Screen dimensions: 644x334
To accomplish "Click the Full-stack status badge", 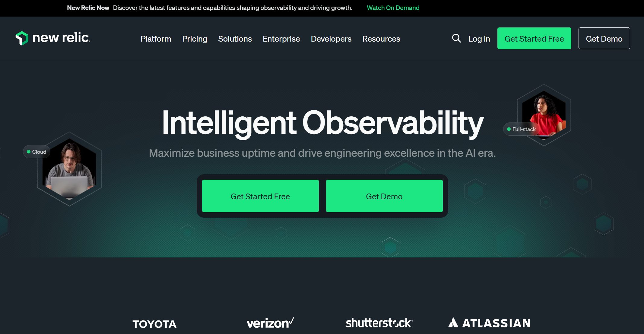I will tap(521, 129).
